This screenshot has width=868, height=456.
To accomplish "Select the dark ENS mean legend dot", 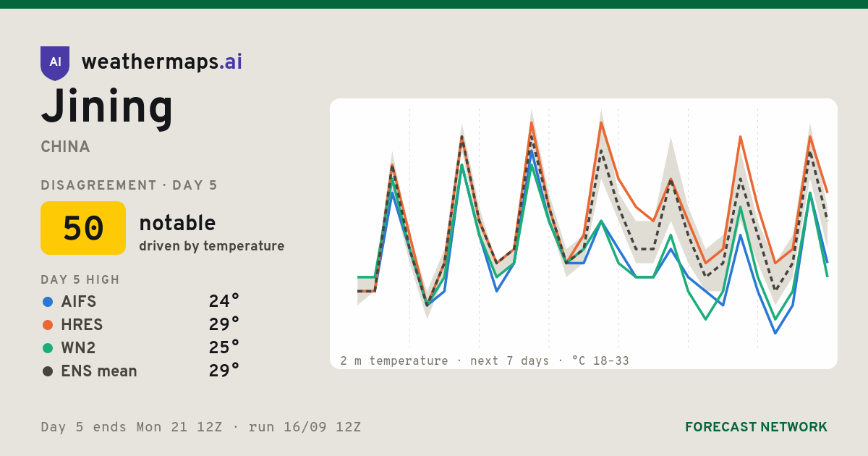I will [48, 371].
